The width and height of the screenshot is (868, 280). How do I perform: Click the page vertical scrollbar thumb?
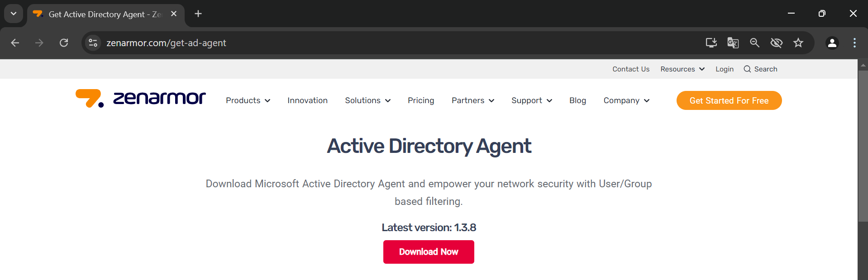(x=863, y=146)
